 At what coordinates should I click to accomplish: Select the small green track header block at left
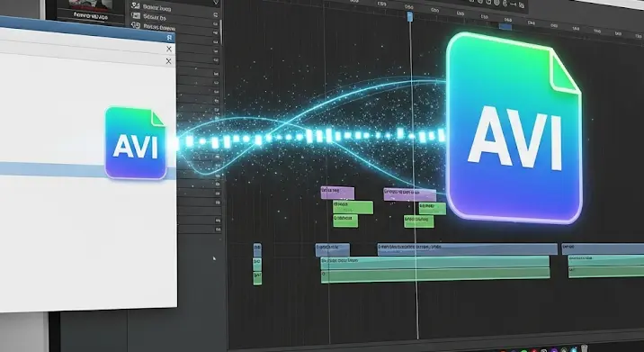257,278
